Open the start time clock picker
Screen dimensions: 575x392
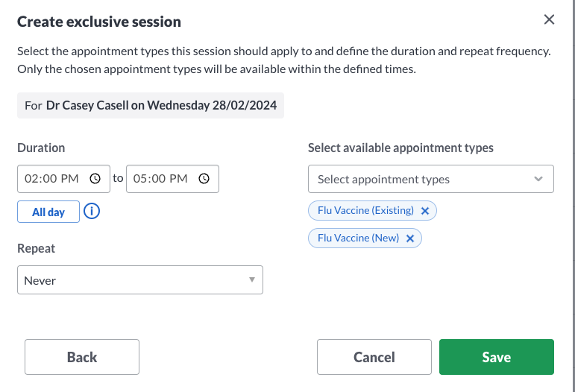(x=95, y=178)
